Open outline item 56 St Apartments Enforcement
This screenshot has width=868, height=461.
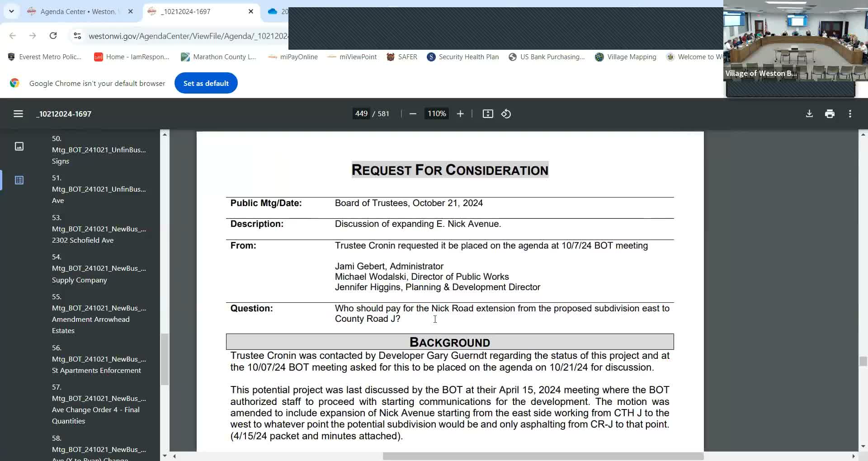(99, 359)
